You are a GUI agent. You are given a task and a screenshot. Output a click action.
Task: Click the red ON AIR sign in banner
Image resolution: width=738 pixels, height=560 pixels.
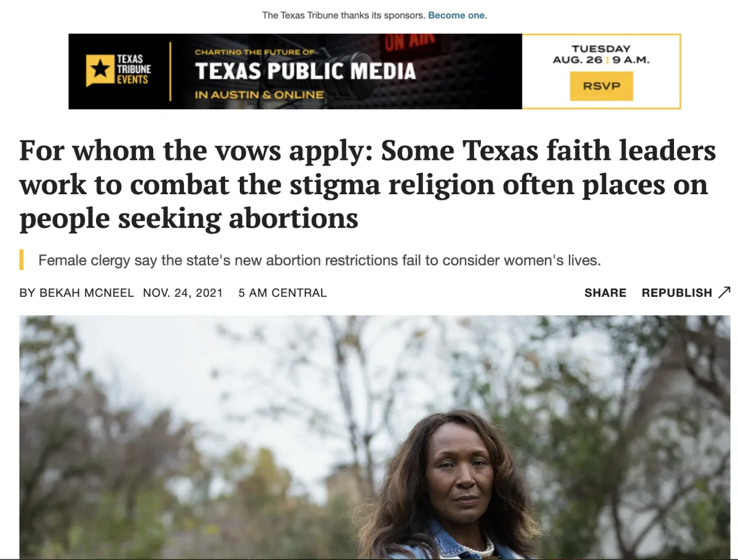point(403,43)
